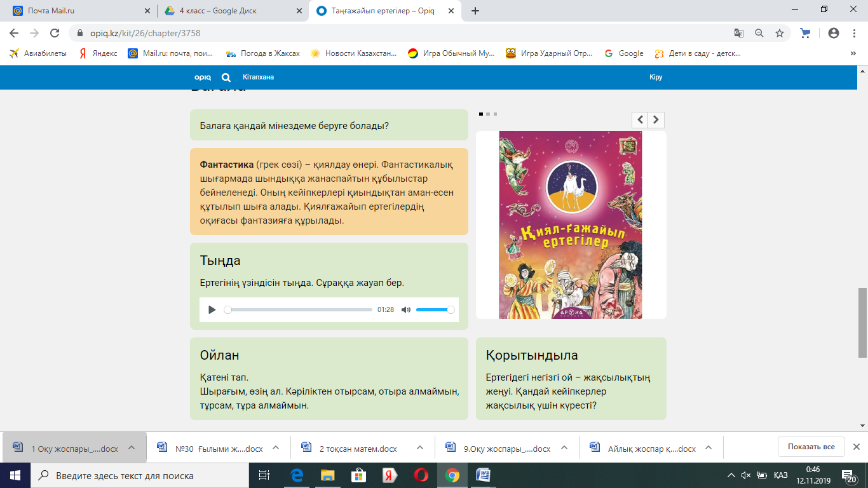Open the Chrome three-dot menu
This screenshot has width=868, height=488.
click(x=853, y=33)
